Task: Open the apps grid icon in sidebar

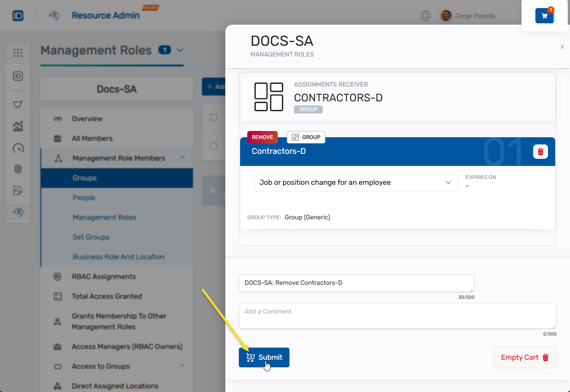Action: 18,53
